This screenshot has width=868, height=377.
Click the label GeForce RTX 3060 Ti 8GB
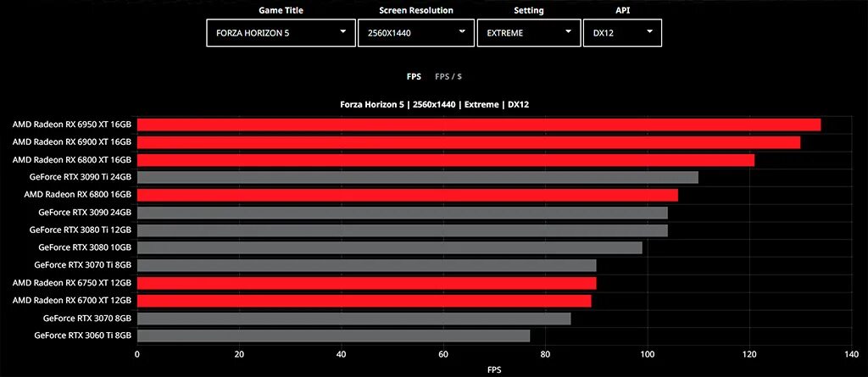pyautogui.click(x=82, y=335)
